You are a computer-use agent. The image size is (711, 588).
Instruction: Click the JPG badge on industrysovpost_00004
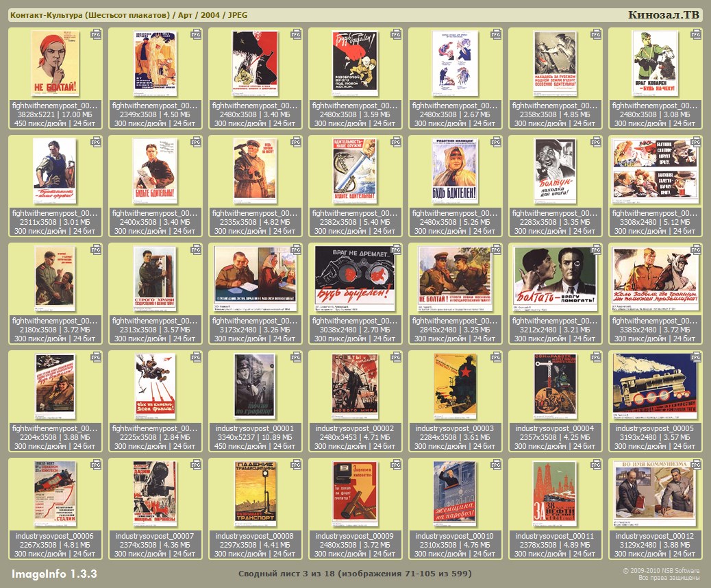tap(596, 358)
